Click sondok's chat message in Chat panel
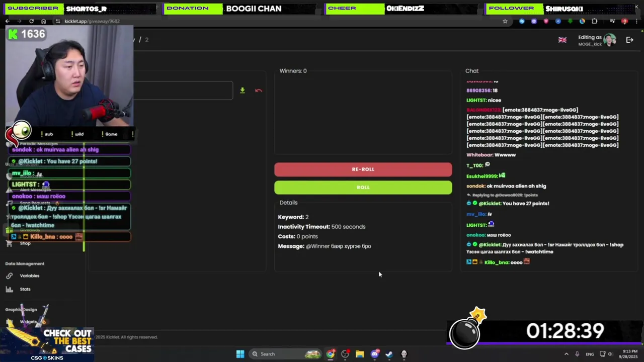Viewport: 644px width, 362px height. (506, 186)
